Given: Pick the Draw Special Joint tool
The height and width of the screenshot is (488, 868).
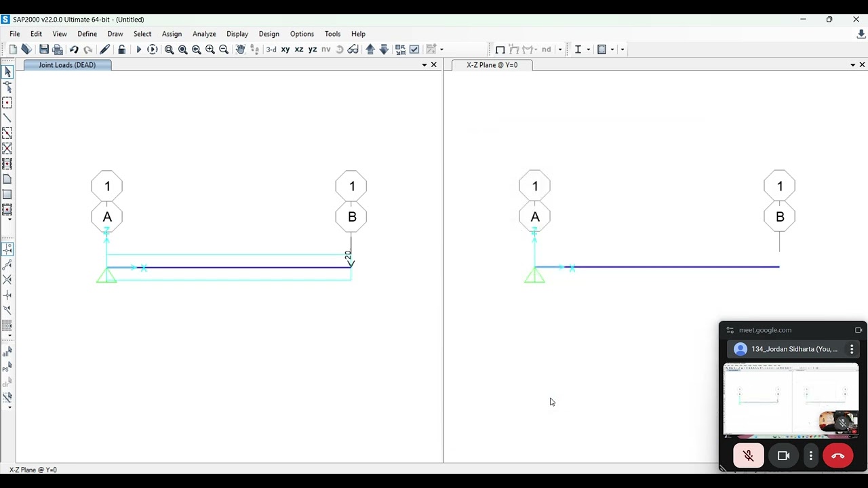Looking at the screenshot, I should [7, 103].
